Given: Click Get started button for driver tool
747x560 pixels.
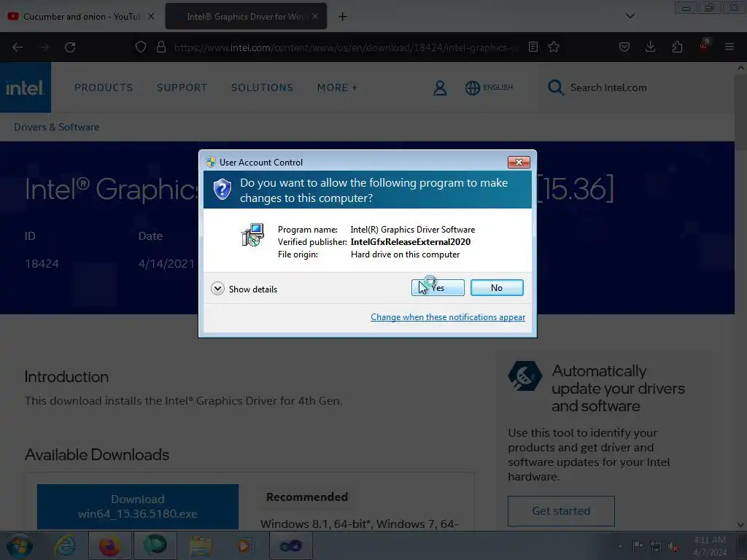Looking at the screenshot, I should coord(561,511).
